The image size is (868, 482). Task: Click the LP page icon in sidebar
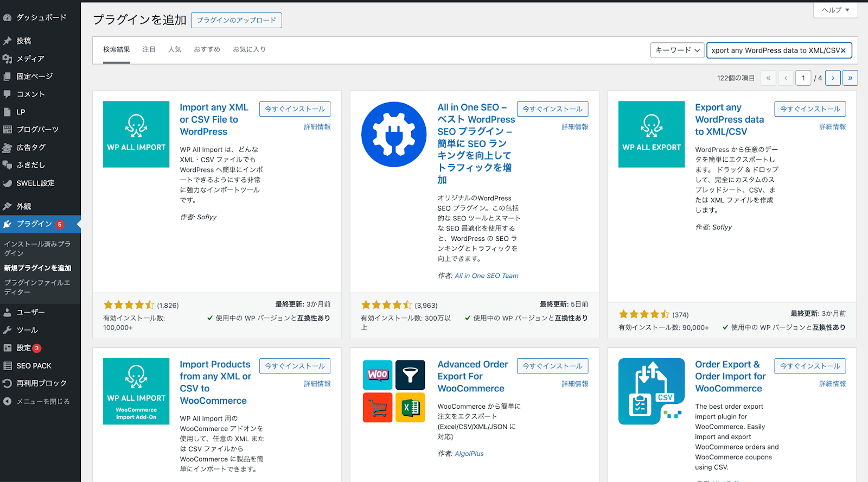coord(7,112)
